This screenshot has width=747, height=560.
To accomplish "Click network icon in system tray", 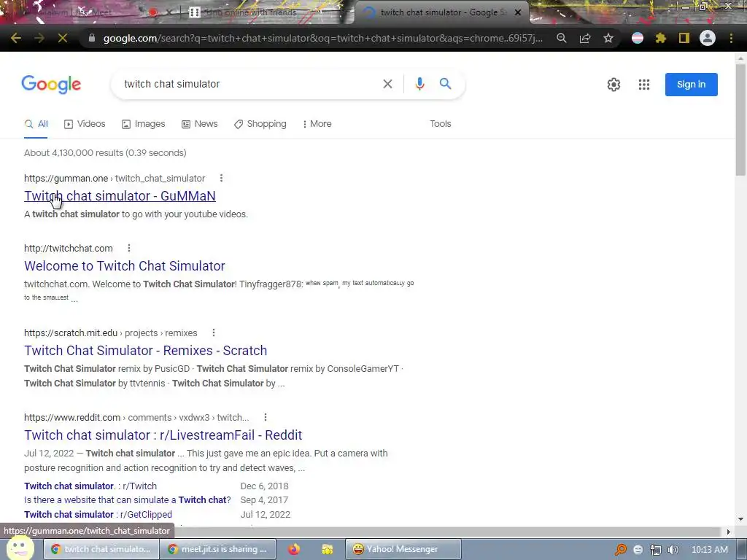I will [x=656, y=550].
